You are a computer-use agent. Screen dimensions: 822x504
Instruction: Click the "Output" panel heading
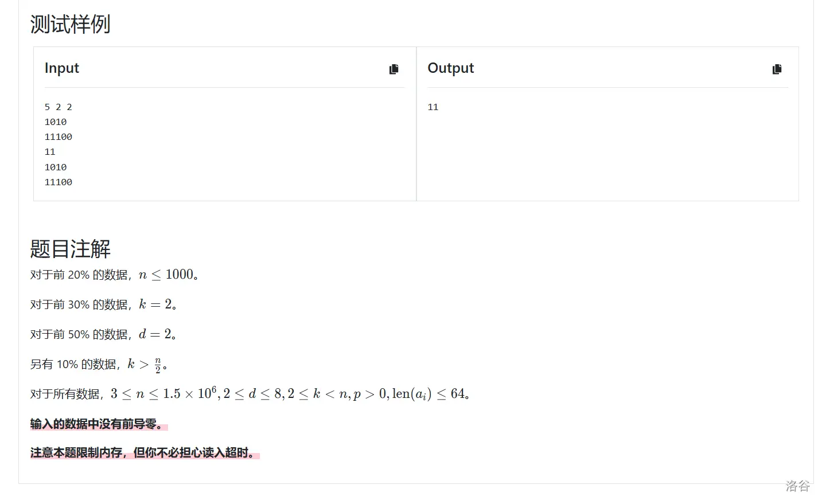450,68
